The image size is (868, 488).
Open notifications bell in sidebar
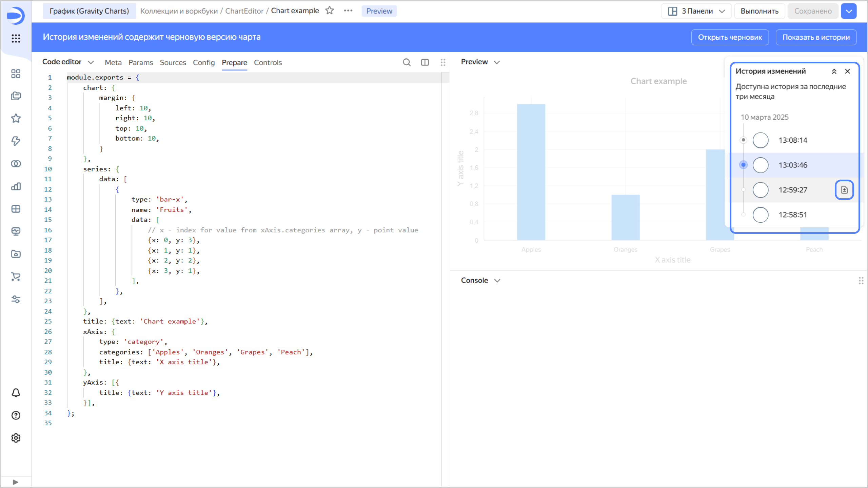pos(16,393)
